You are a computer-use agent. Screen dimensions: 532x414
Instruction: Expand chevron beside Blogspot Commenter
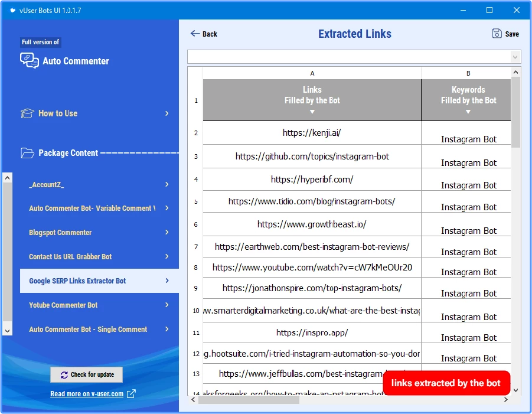[167, 232]
